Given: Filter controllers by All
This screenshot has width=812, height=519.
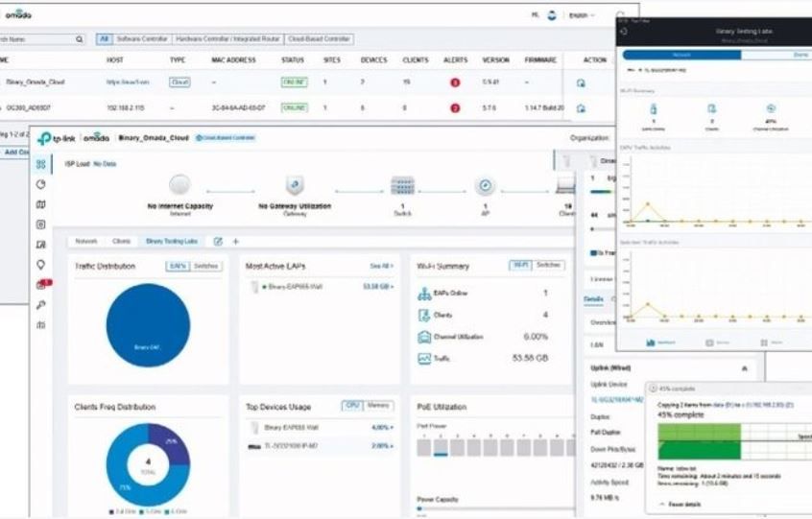Looking at the screenshot, I should pyautogui.click(x=104, y=38).
